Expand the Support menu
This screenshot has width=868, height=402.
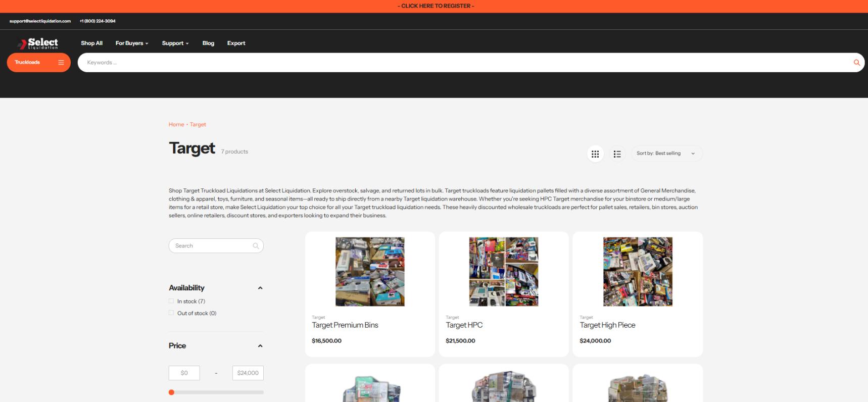(x=175, y=43)
